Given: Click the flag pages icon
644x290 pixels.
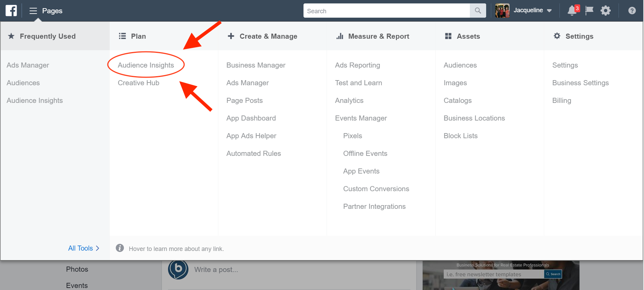Looking at the screenshot, I should click(x=589, y=11).
